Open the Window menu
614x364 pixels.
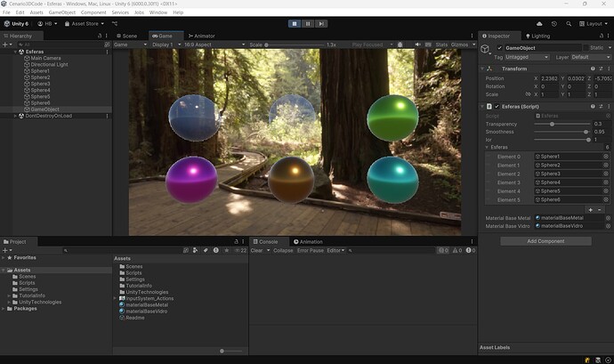pyautogui.click(x=158, y=12)
